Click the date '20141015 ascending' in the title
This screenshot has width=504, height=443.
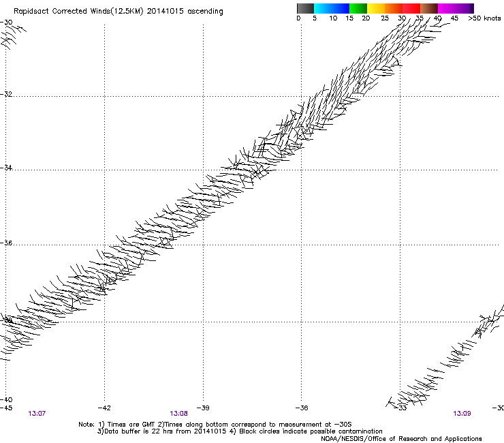pos(185,12)
